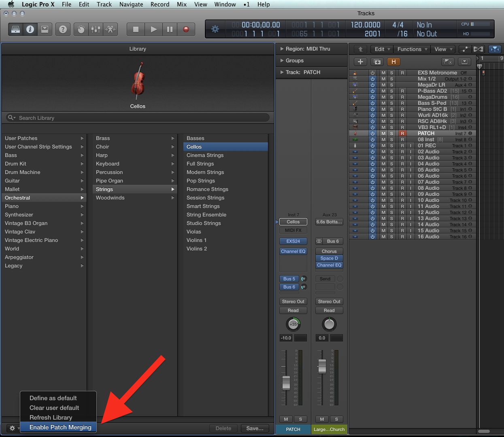This screenshot has width=504, height=437.
Task: Click the Delete button in Library
Action: tap(223, 428)
